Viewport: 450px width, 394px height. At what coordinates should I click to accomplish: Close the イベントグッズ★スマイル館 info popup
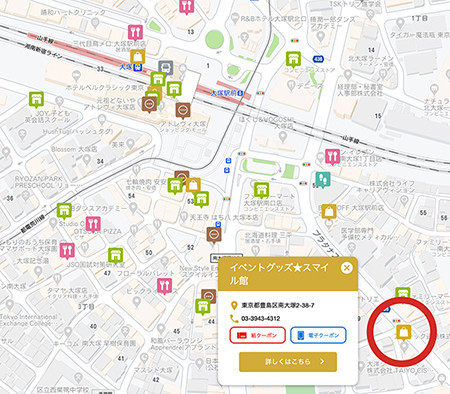(347, 268)
